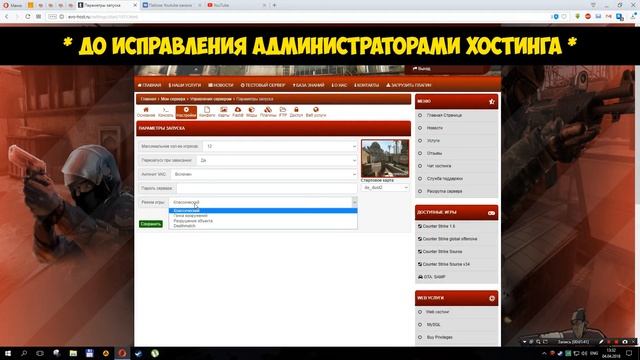Image resolution: width=640 pixels, height=360 pixels.
Task: Click the de_dust2 map preview thumbnail
Action: (x=385, y=158)
